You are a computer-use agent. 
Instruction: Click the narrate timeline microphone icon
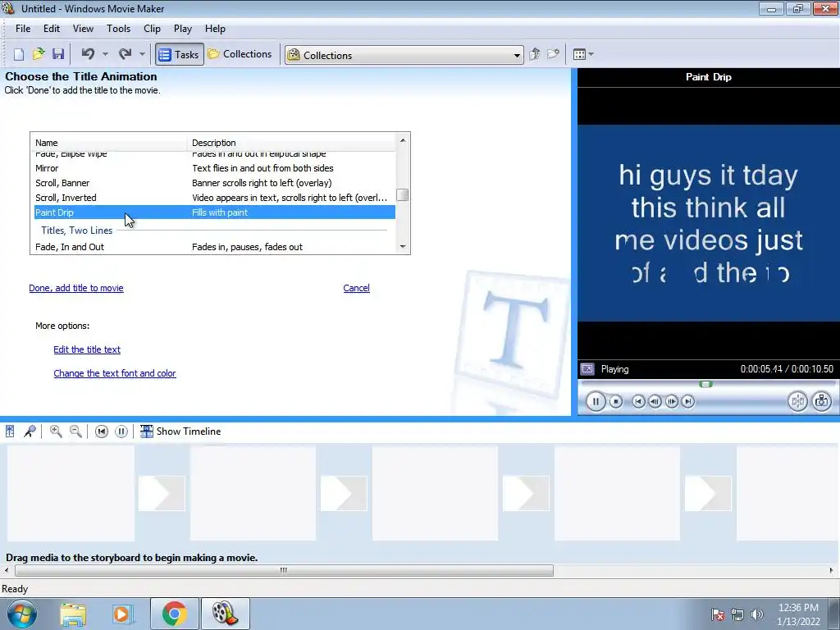click(30, 431)
